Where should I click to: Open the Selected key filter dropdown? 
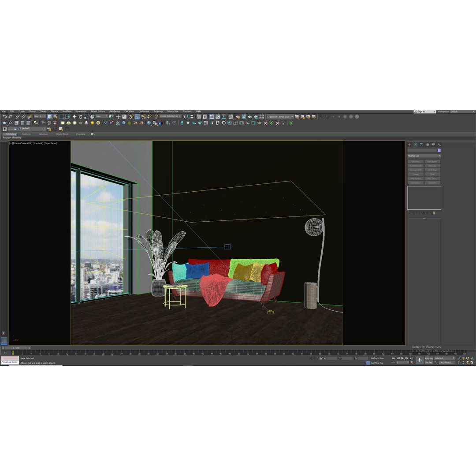tap(445, 358)
